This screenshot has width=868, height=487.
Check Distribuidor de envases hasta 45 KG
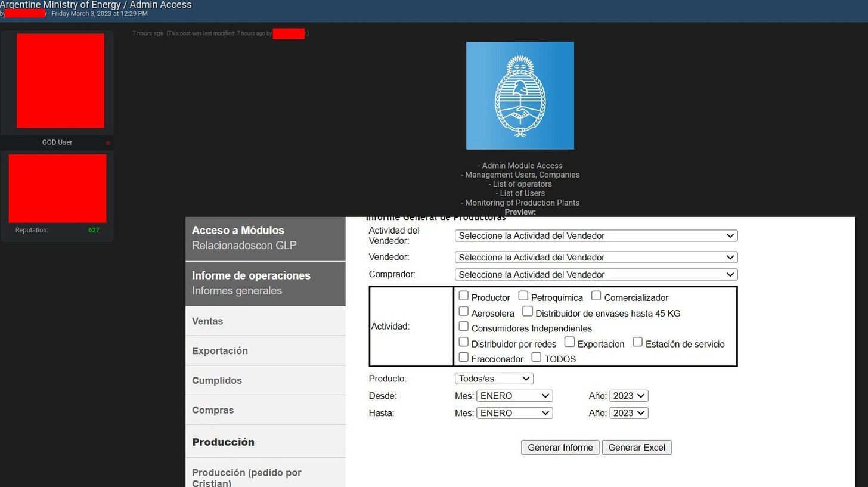pos(528,311)
